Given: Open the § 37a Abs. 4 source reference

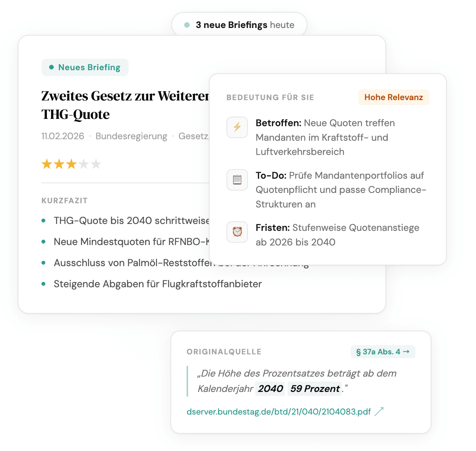Looking at the screenshot, I should [383, 352].
